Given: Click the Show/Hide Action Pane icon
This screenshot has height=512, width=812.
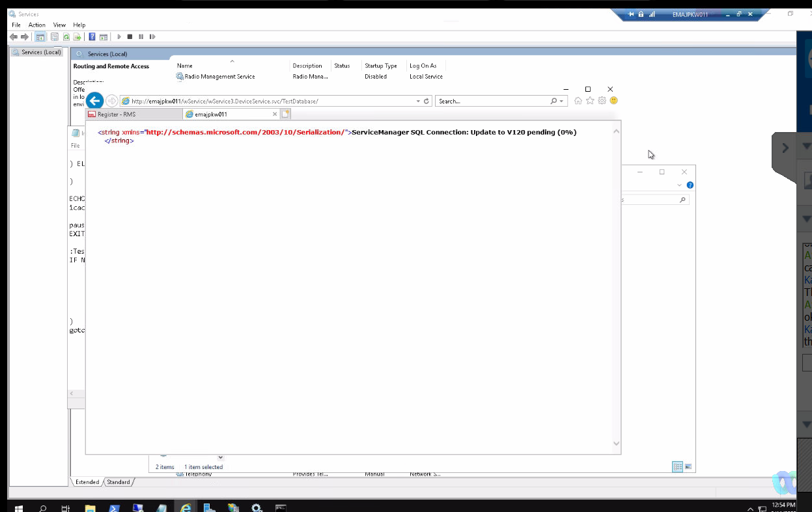Looking at the screenshot, I should tap(104, 37).
